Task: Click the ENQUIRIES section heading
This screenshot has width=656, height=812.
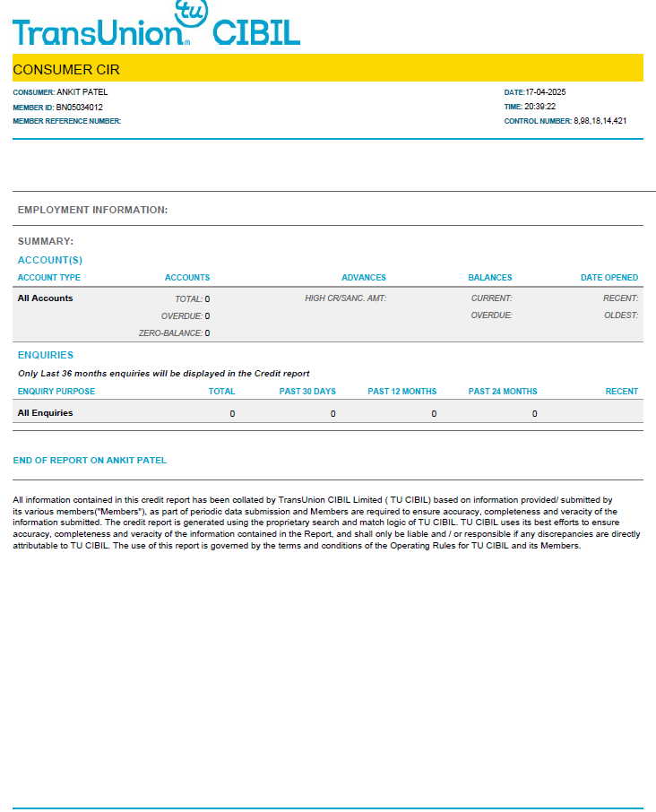Action: 46,355
